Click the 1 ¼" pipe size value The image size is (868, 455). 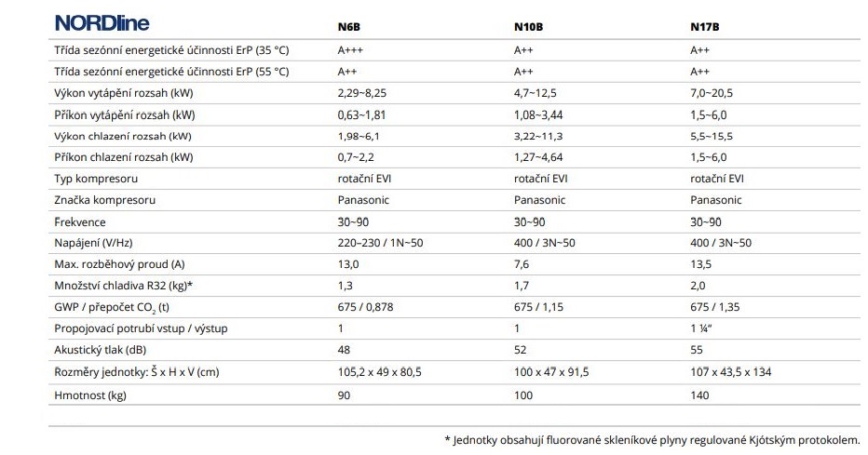(700, 328)
